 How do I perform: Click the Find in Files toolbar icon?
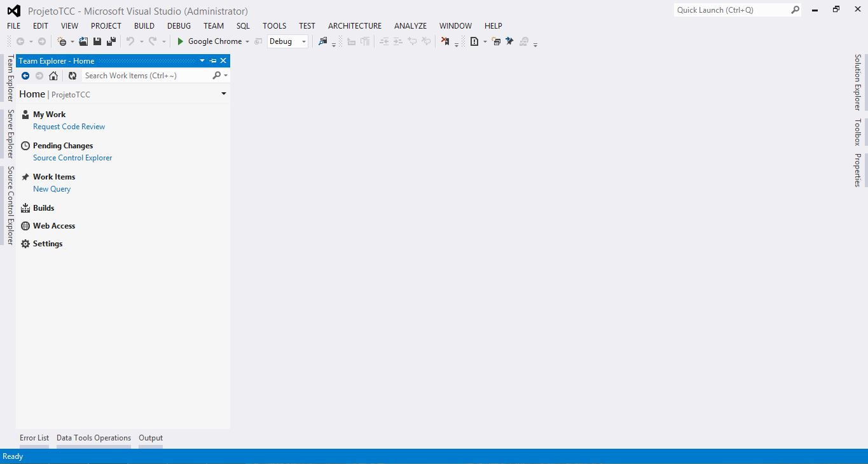(323, 41)
